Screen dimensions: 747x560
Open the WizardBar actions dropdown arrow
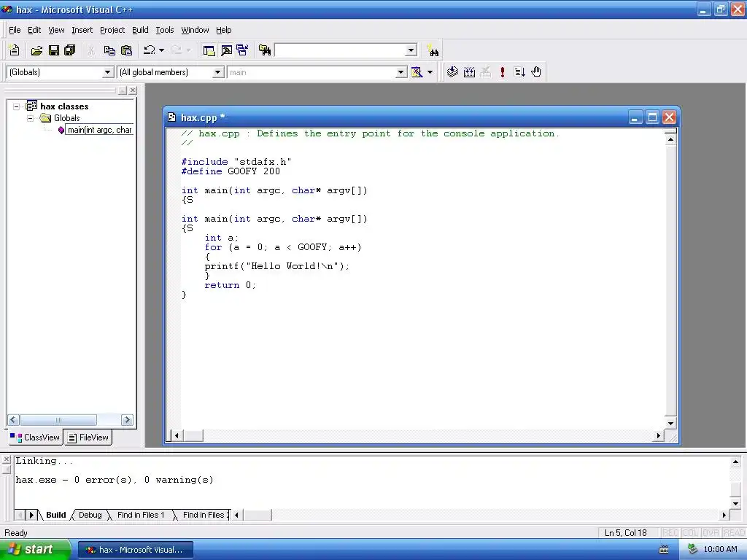[x=430, y=72]
